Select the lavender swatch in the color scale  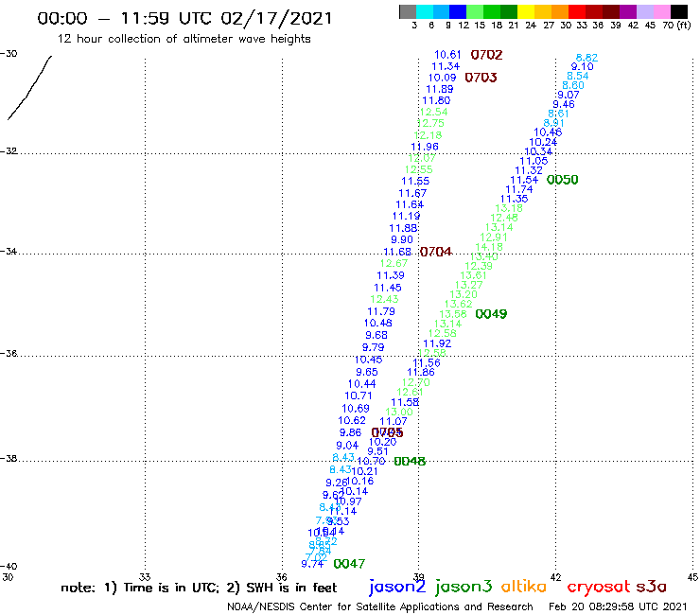(644, 11)
